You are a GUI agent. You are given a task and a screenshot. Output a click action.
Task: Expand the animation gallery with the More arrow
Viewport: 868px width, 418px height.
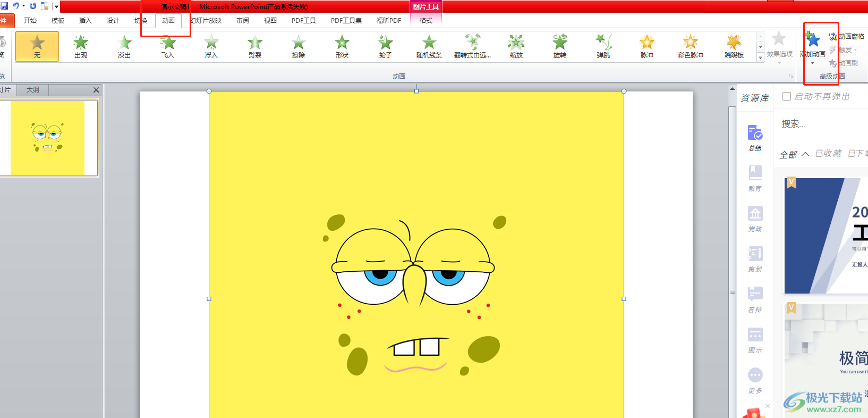pos(760,57)
